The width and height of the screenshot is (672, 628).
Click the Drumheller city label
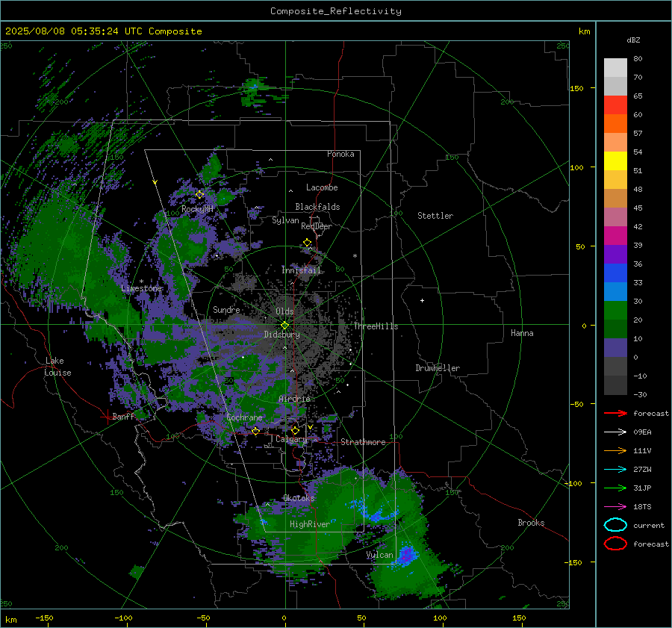[x=438, y=368]
